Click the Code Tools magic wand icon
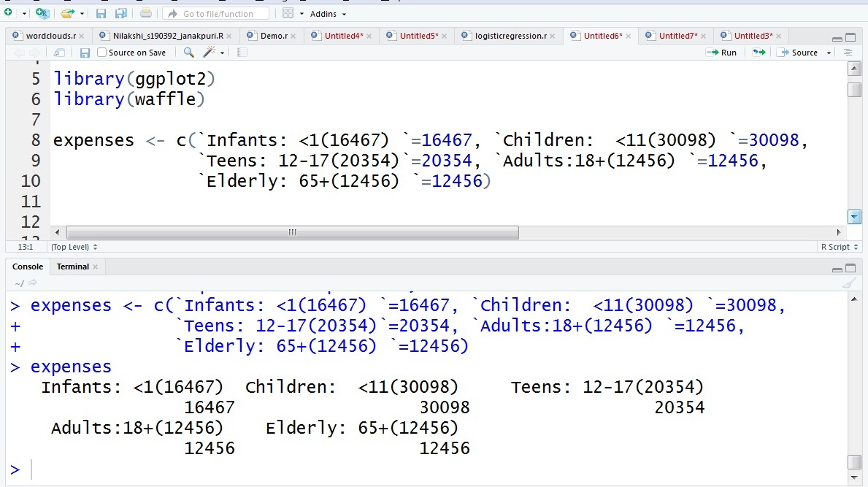The image size is (868, 487). point(209,53)
